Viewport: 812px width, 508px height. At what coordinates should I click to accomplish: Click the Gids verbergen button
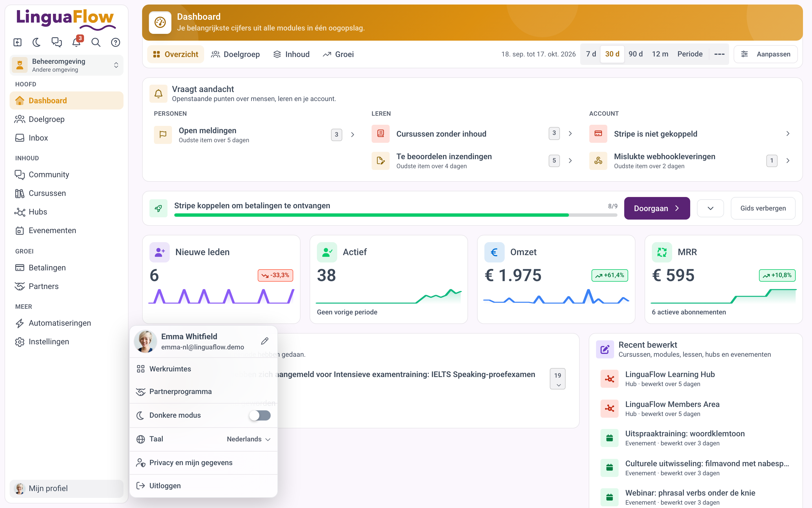pos(763,208)
